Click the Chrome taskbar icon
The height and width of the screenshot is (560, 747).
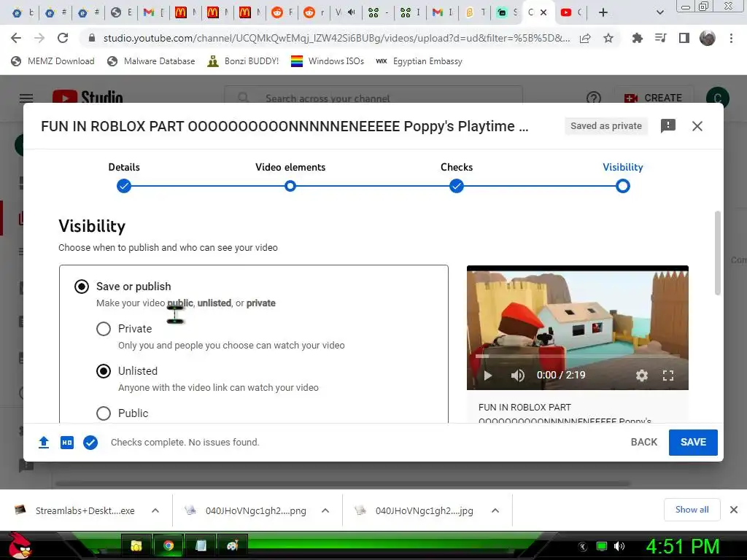click(169, 545)
